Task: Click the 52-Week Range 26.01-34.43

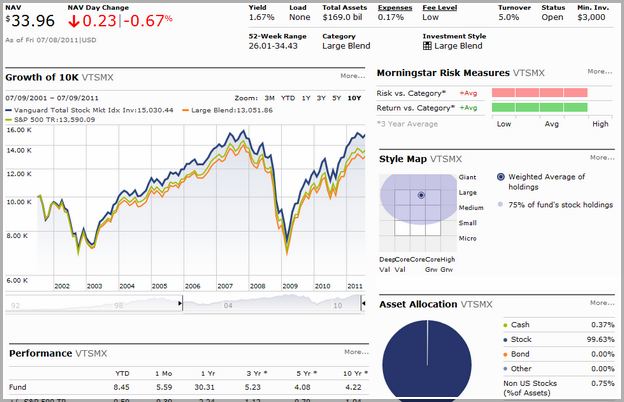Action: pos(273,46)
